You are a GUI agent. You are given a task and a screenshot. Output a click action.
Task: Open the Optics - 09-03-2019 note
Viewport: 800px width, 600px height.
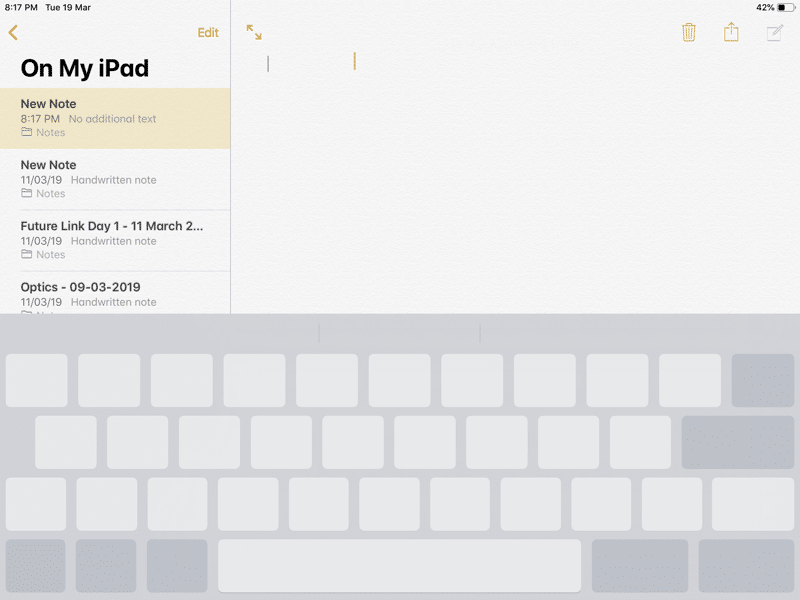[115, 293]
